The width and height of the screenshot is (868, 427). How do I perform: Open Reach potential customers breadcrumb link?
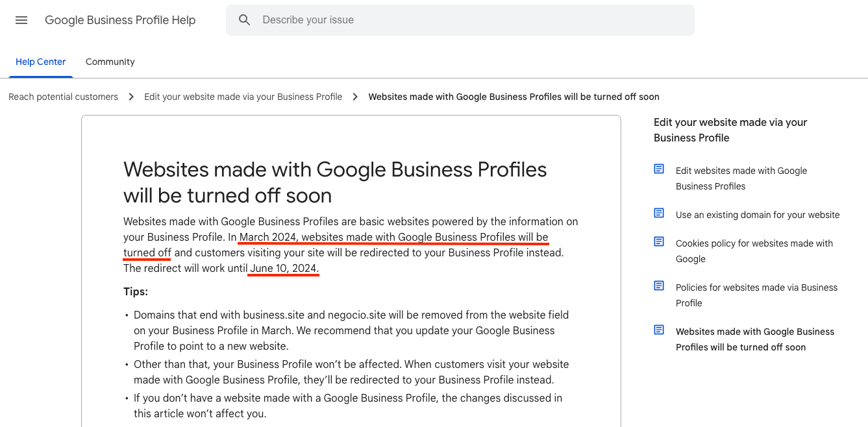click(64, 97)
